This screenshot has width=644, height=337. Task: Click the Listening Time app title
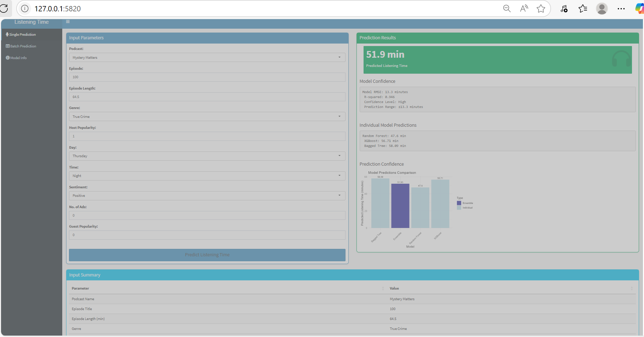pos(31,22)
